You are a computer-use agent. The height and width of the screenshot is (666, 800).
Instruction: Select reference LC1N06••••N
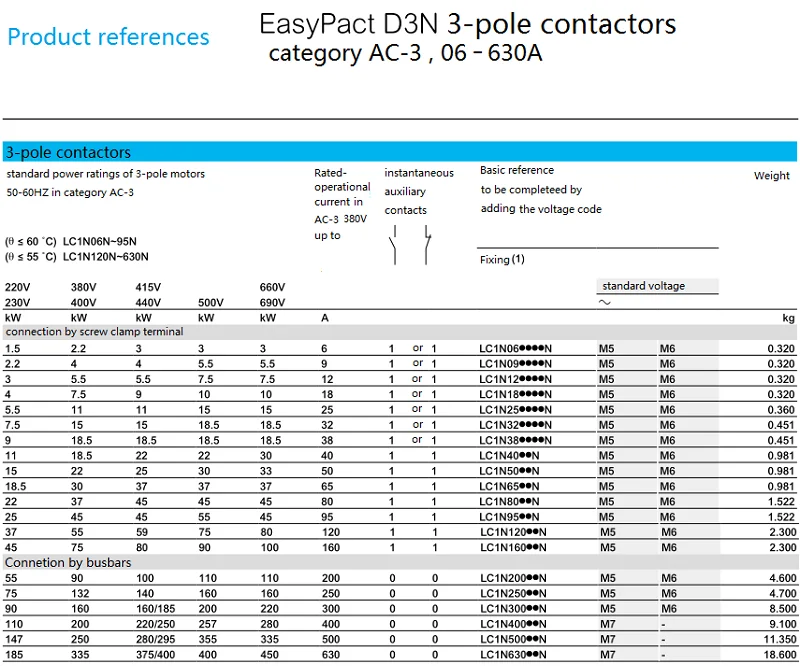515,349
